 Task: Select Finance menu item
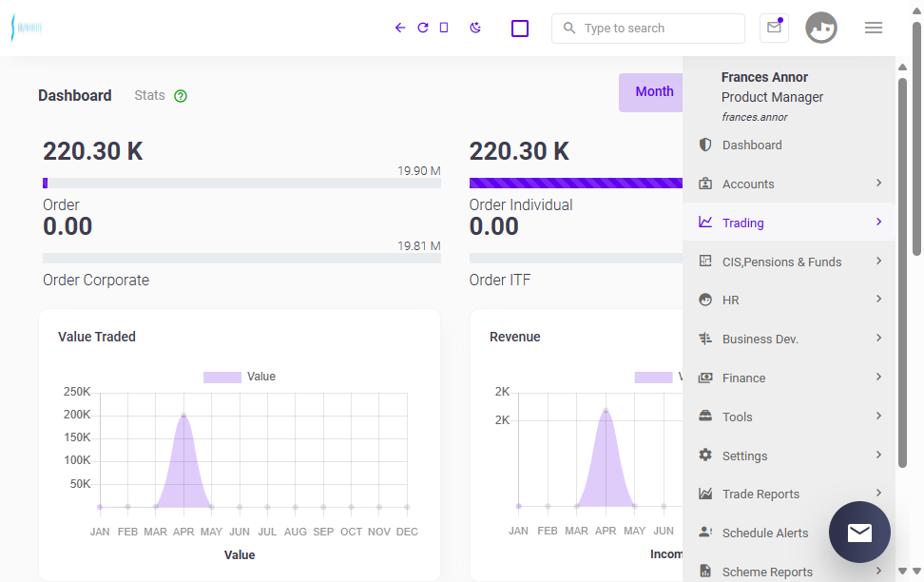pyautogui.click(x=789, y=378)
